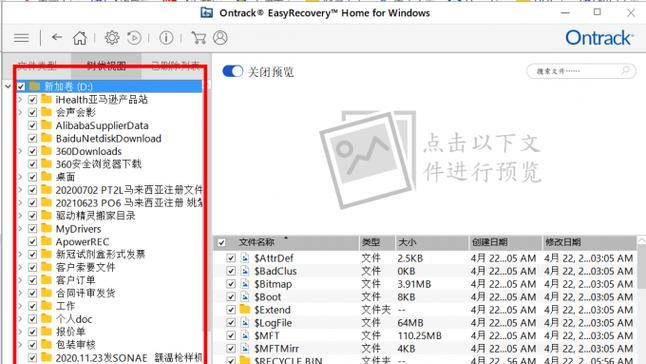646x364 pixels.
Task: Select the 报价单 folder
Action: 70,331
